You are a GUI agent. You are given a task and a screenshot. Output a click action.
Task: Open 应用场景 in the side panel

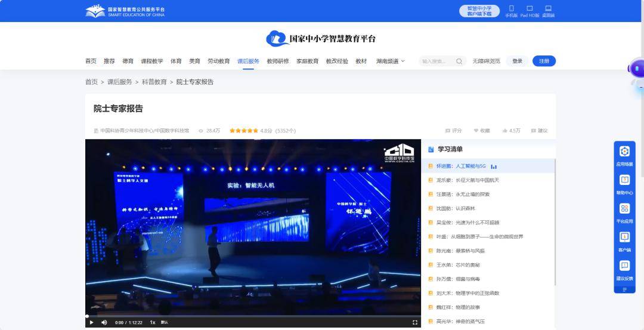tap(624, 156)
